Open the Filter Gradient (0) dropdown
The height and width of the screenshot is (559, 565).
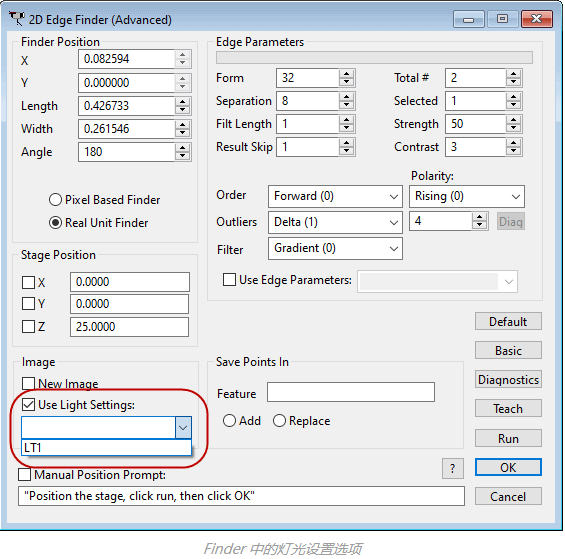pyautogui.click(x=335, y=248)
